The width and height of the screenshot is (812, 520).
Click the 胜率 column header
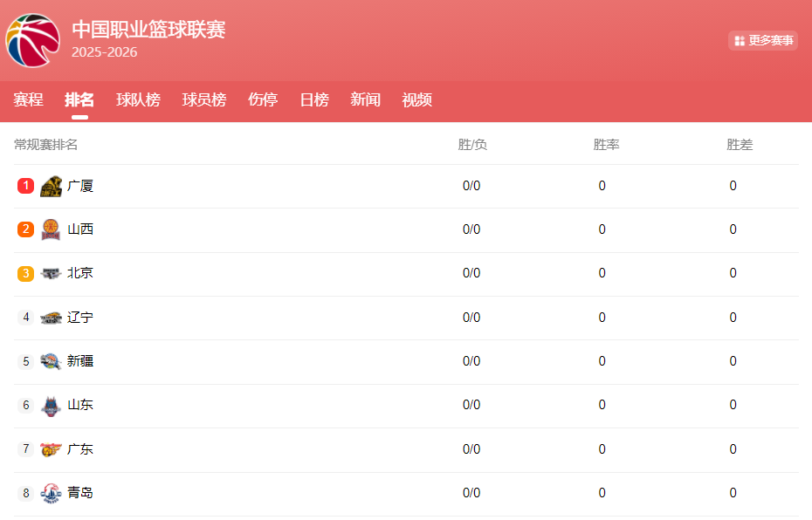[x=608, y=143]
